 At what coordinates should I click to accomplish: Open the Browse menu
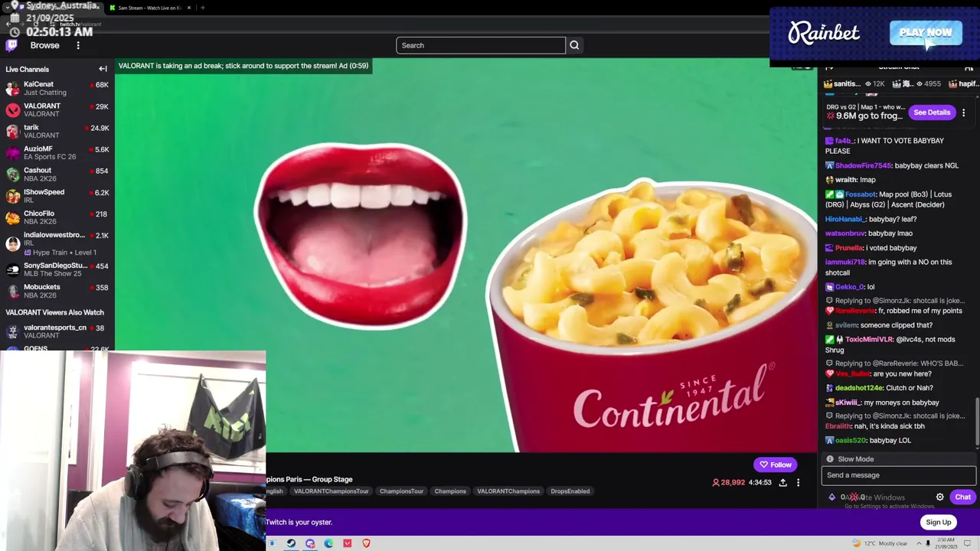point(44,45)
